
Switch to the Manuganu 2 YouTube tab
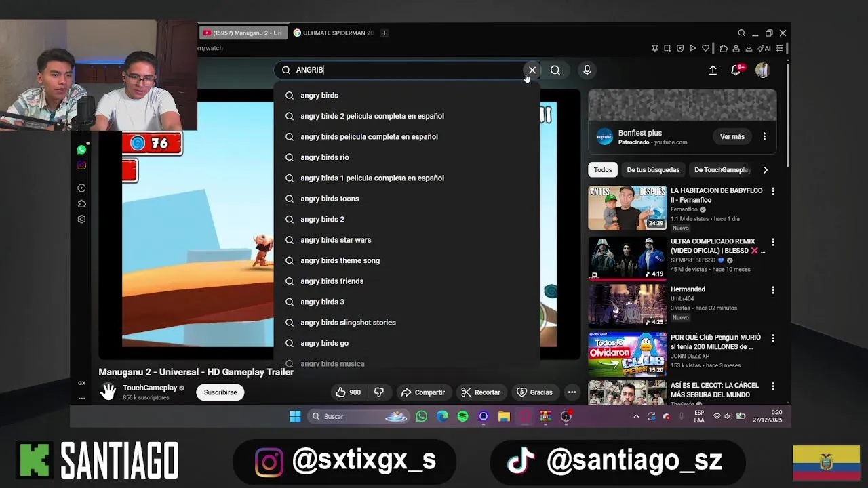coord(243,33)
